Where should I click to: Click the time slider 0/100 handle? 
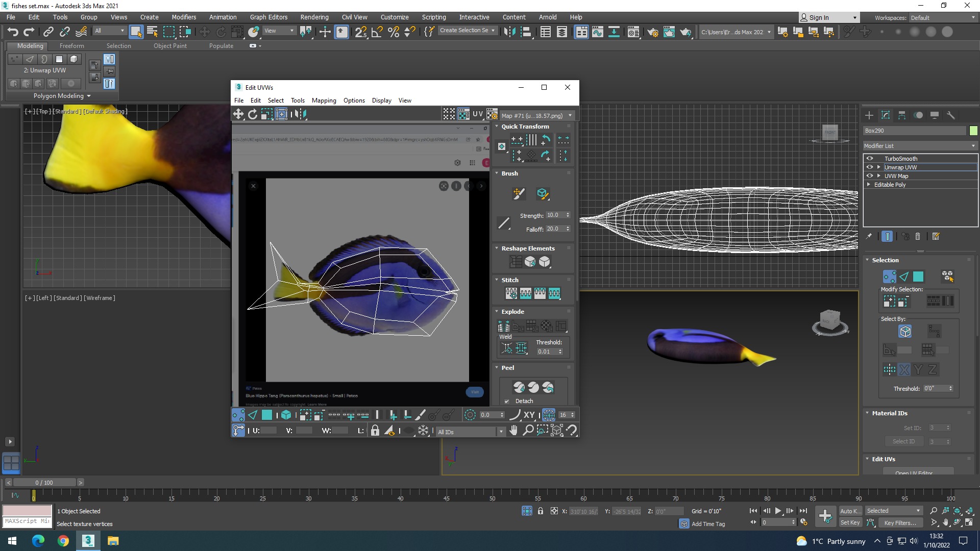tap(44, 483)
